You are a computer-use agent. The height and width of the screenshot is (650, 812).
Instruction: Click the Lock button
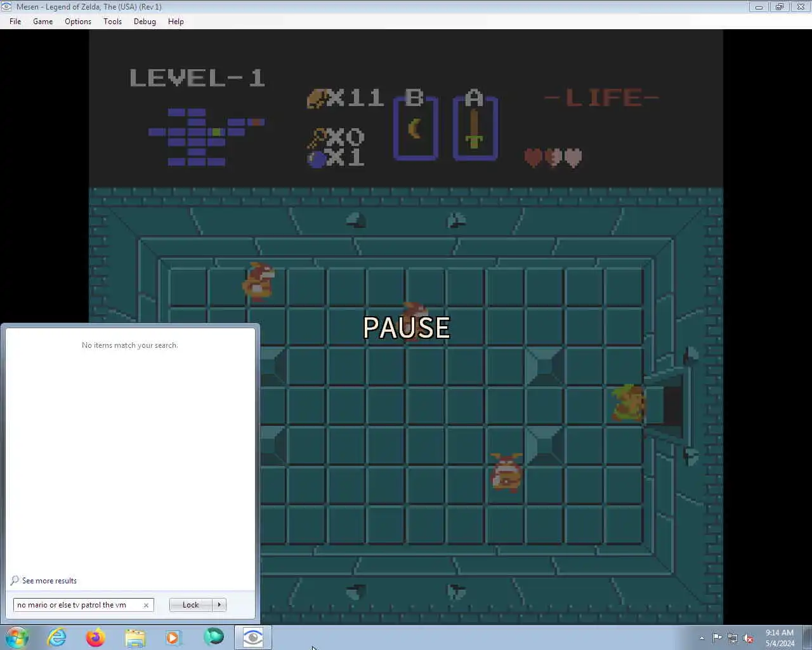pyautogui.click(x=190, y=605)
